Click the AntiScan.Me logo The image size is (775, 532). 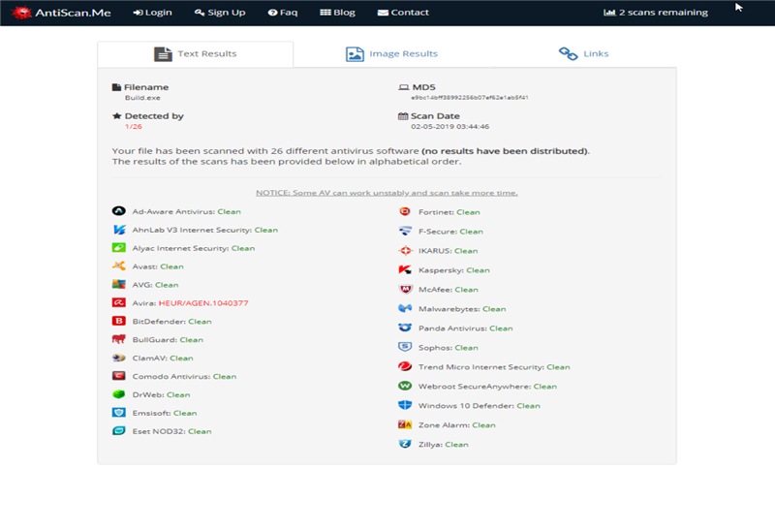61,13
